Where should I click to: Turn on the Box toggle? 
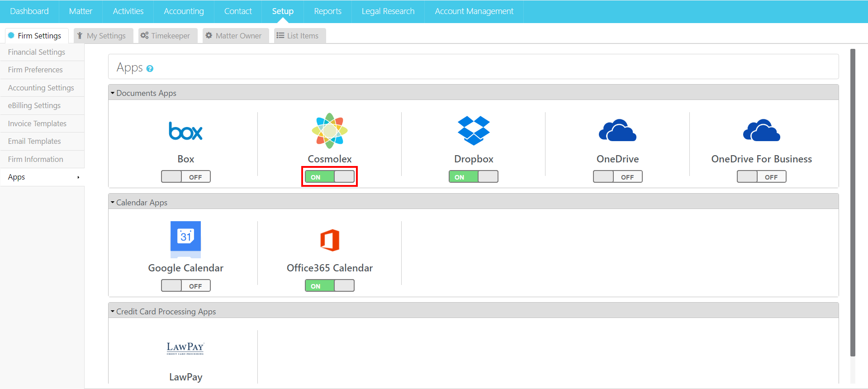tap(185, 176)
